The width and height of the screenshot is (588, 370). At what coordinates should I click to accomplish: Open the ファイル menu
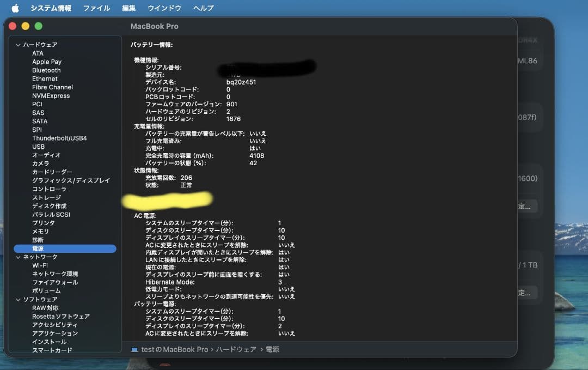click(96, 8)
